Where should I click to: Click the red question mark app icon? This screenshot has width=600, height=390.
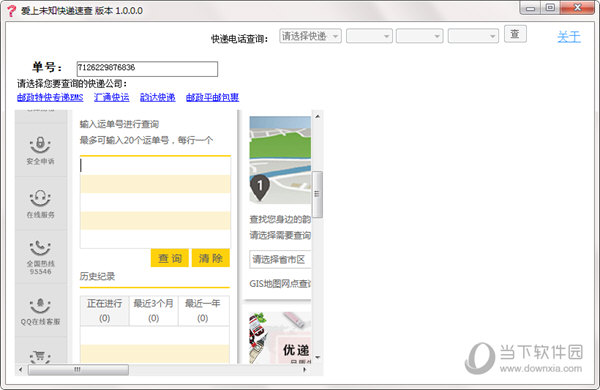pyautogui.click(x=11, y=10)
